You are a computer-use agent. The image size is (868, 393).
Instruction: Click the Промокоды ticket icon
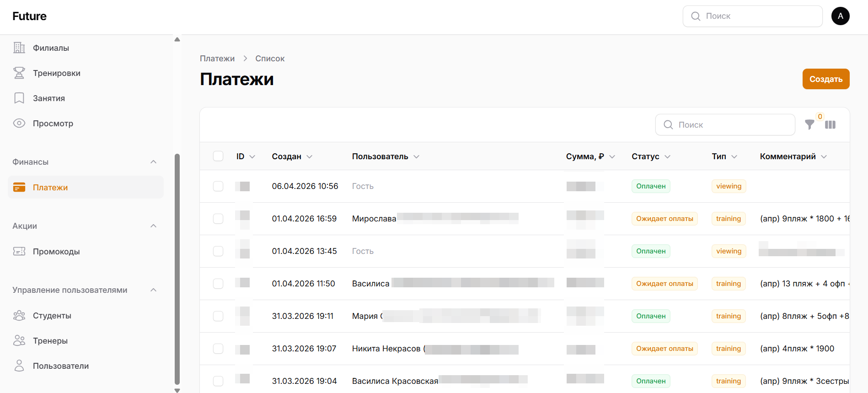pyautogui.click(x=19, y=252)
